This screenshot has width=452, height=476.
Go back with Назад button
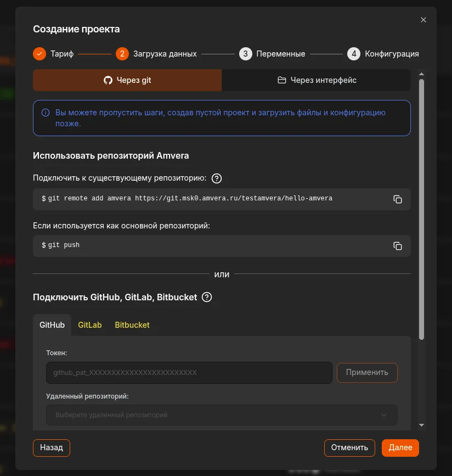(52, 448)
